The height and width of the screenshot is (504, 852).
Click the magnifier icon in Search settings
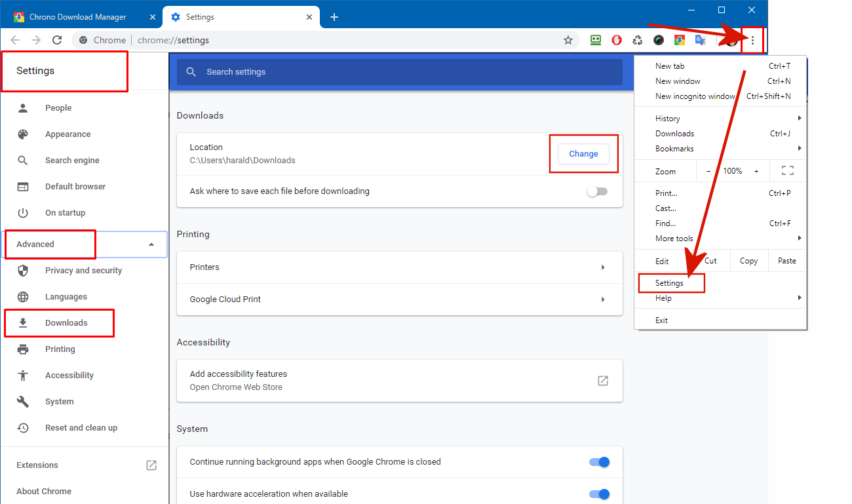pos(191,72)
